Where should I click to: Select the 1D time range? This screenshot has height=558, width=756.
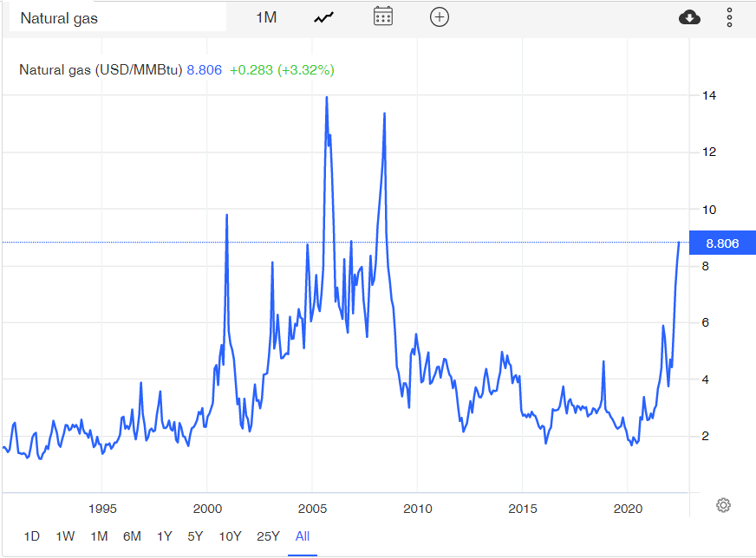point(33,536)
